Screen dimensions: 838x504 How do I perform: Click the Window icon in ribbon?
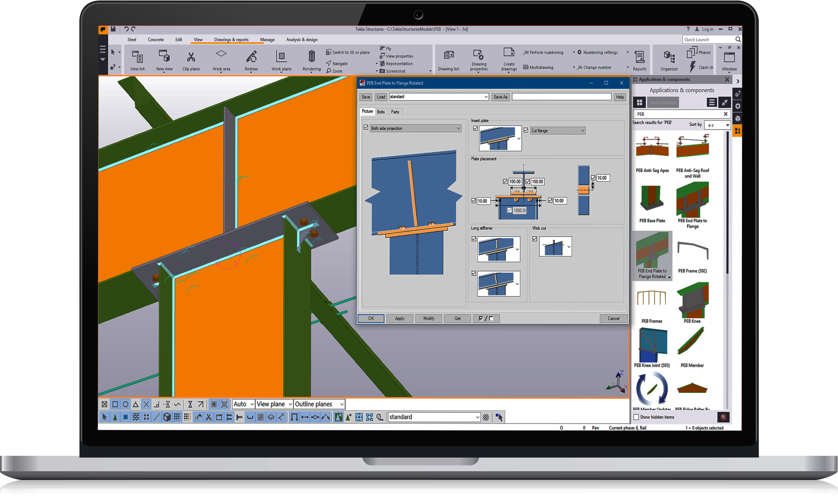(729, 58)
